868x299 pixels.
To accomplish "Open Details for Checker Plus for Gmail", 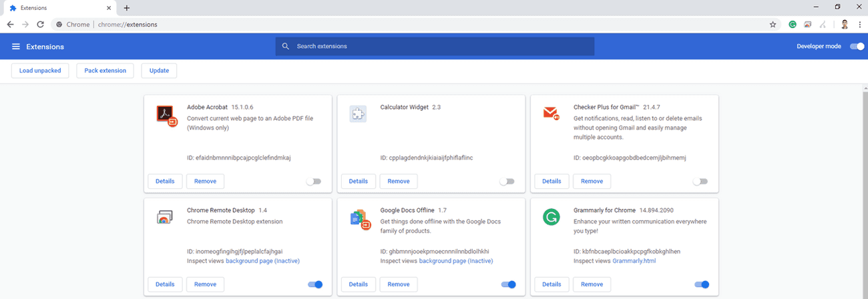I will 552,181.
